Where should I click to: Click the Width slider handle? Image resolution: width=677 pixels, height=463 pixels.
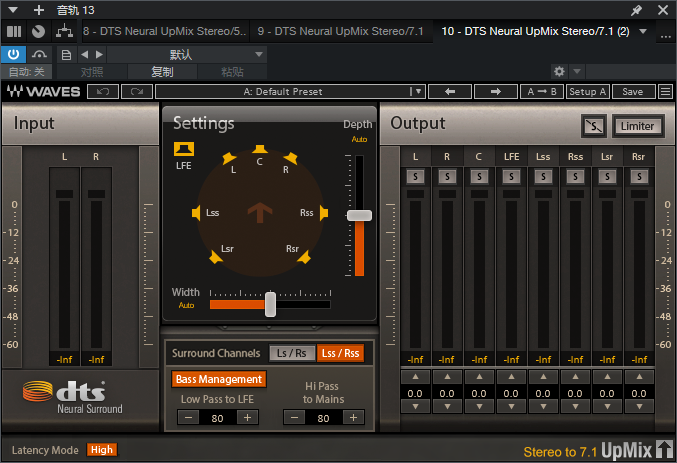[x=270, y=305]
